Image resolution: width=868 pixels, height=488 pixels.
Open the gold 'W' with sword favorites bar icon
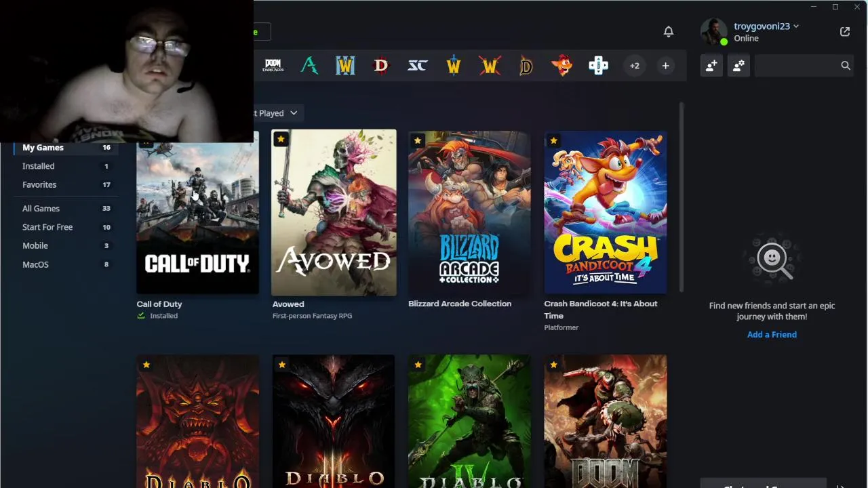(x=454, y=66)
